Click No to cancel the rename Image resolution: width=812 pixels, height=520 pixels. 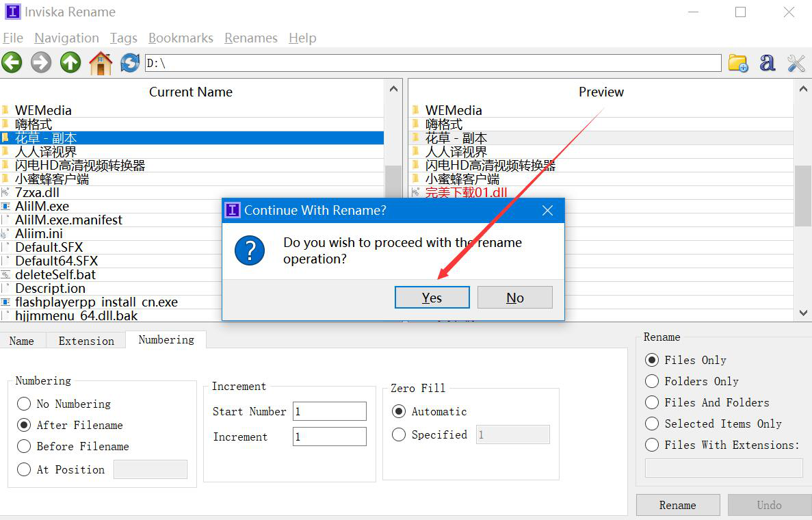coord(514,298)
